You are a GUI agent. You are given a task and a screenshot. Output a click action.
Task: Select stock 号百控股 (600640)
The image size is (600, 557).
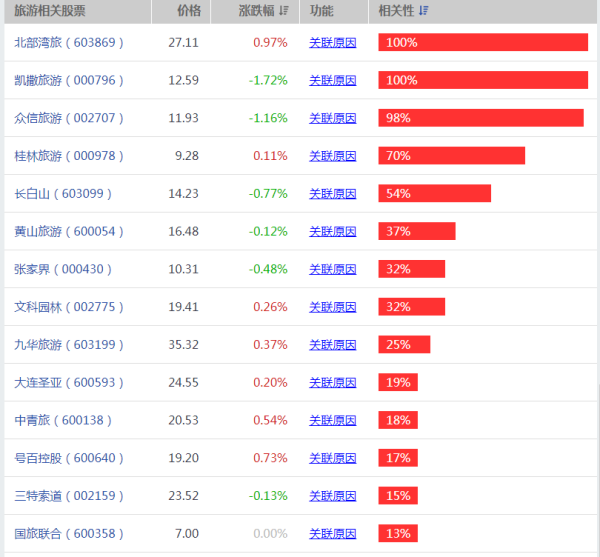[x=69, y=458]
